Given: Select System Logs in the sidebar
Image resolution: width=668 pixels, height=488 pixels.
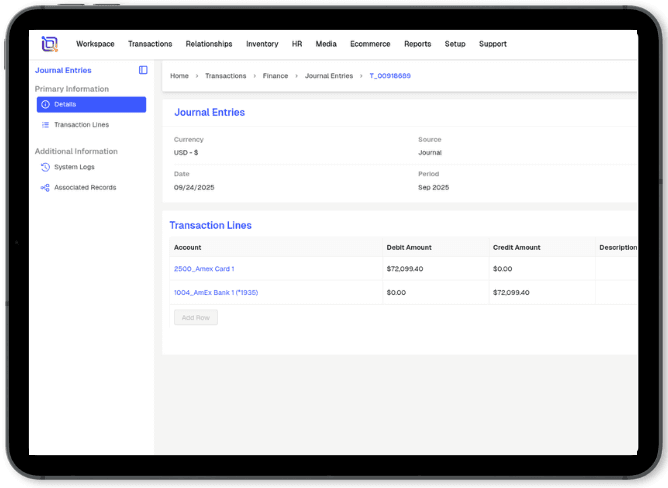Looking at the screenshot, I should coord(74,167).
